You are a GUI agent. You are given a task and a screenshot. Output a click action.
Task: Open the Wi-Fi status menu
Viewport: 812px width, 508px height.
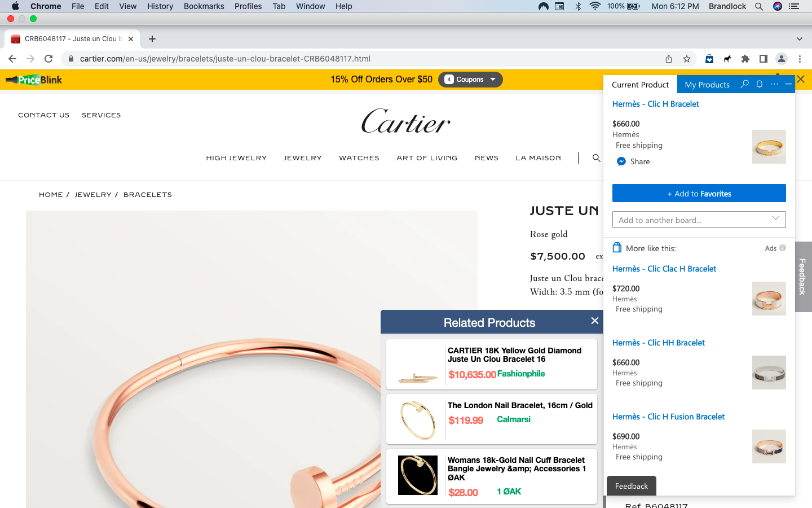click(x=595, y=6)
